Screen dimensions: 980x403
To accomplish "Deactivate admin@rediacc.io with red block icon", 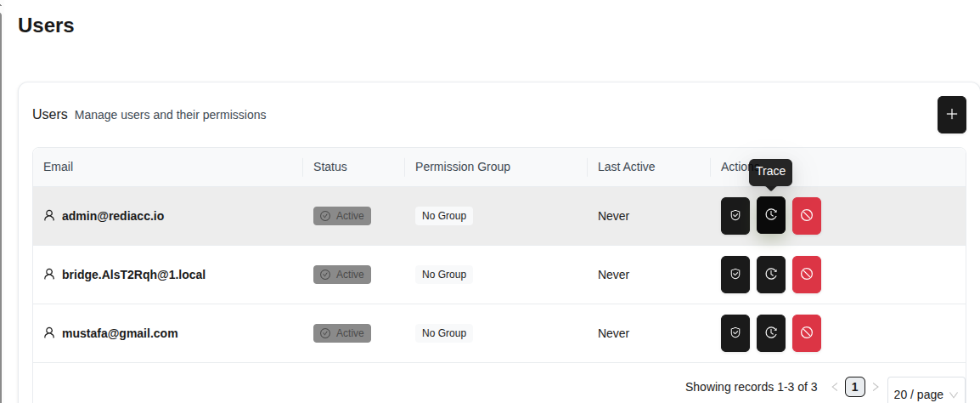I will 807,216.
